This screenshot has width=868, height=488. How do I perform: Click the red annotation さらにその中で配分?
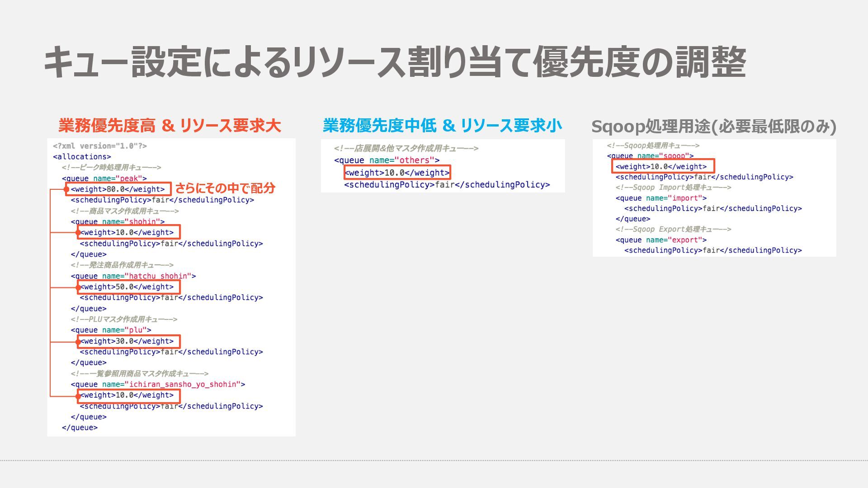pos(225,188)
